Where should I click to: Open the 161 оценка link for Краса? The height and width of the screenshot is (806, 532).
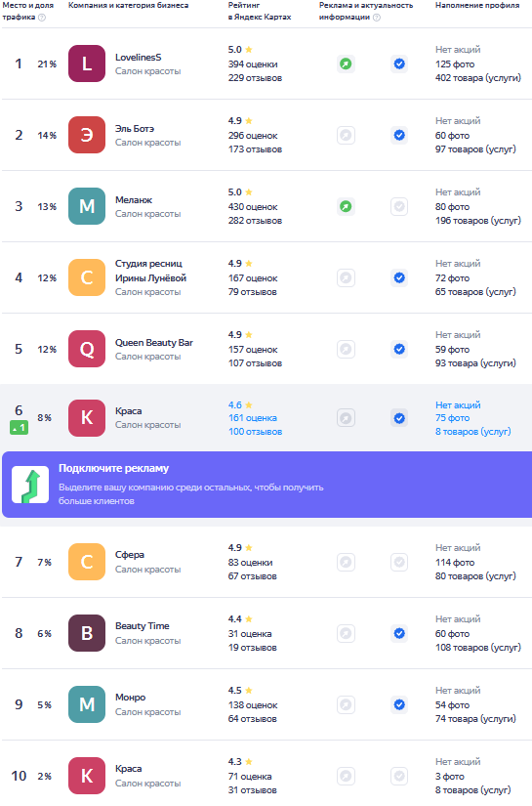point(253,418)
